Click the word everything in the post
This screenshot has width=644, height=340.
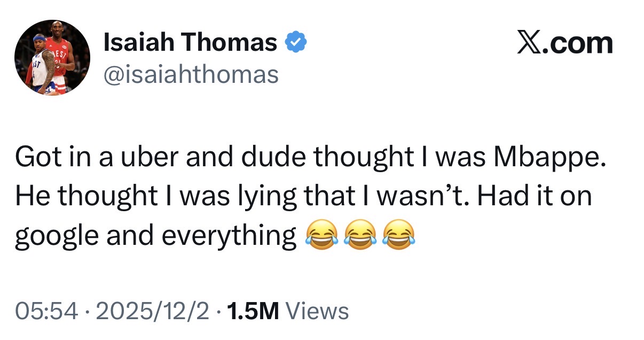pyautogui.click(x=229, y=236)
